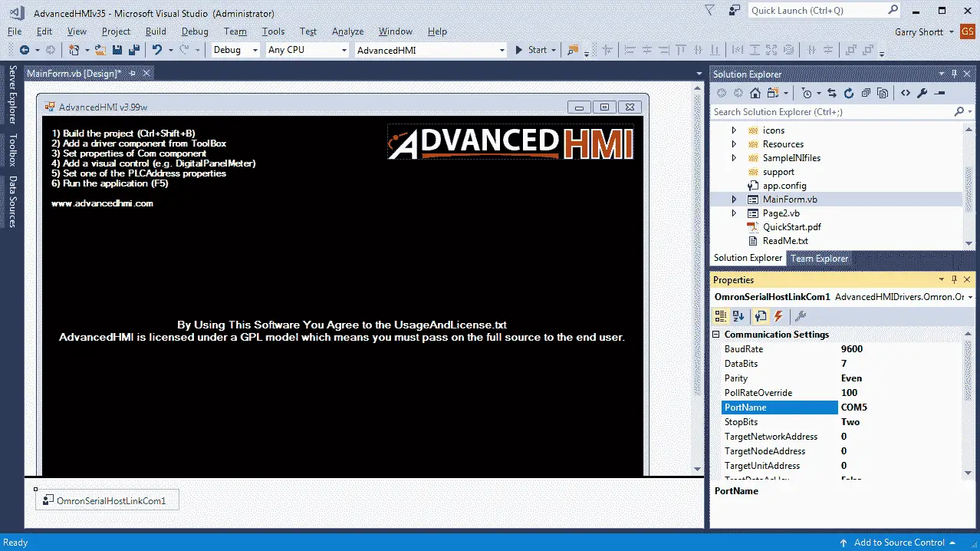Click the Start debugging button
This screenshot has height=551, width=980.
point(531,50)
